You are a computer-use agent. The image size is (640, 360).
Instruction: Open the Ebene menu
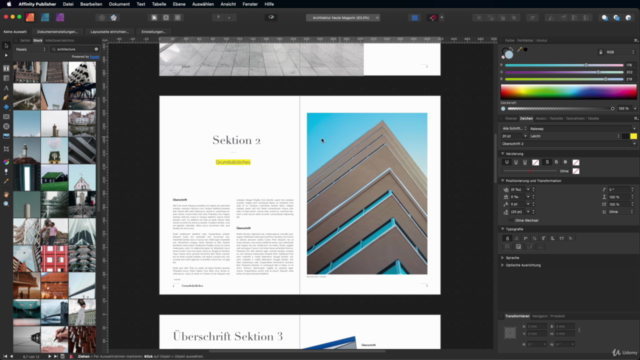tap(179, 4)
